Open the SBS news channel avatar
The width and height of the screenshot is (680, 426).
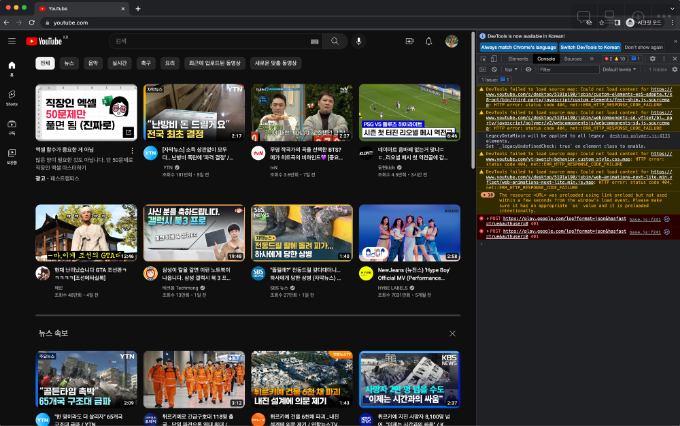(258, 273)
